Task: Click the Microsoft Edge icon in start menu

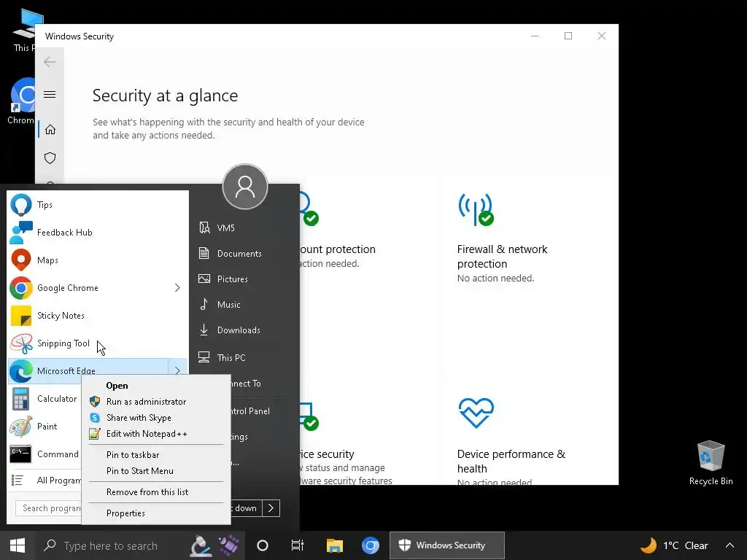Action: (21, 371)
